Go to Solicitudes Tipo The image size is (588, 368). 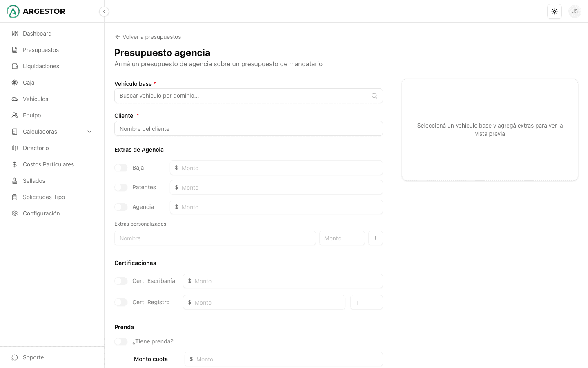click(44, 197)
